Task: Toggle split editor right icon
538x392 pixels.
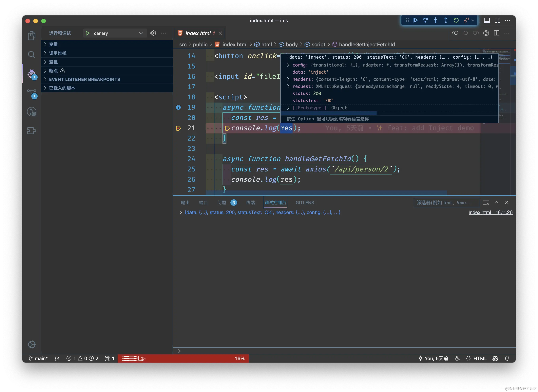Action: pyautogui.click(x=496, y=33)
